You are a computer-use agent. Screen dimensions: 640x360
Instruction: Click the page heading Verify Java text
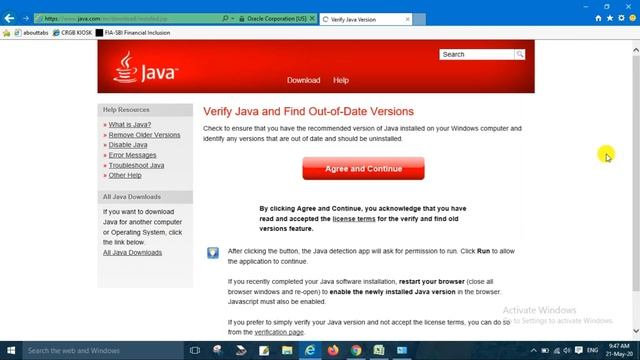click(x=308, y=111)
